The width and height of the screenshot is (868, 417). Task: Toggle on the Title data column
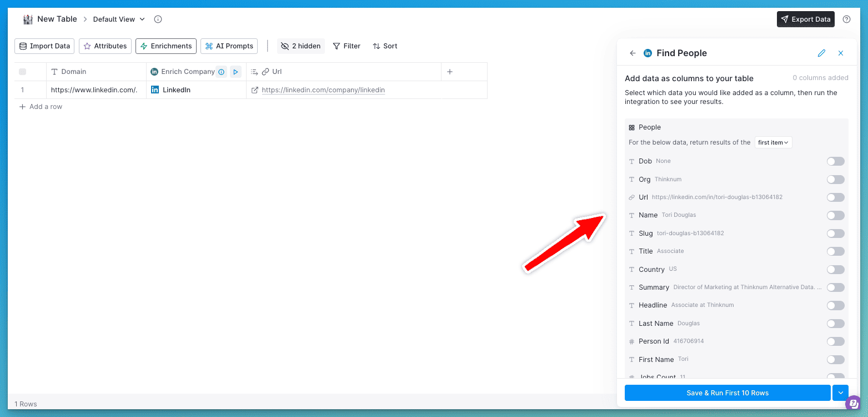point(835,251)
